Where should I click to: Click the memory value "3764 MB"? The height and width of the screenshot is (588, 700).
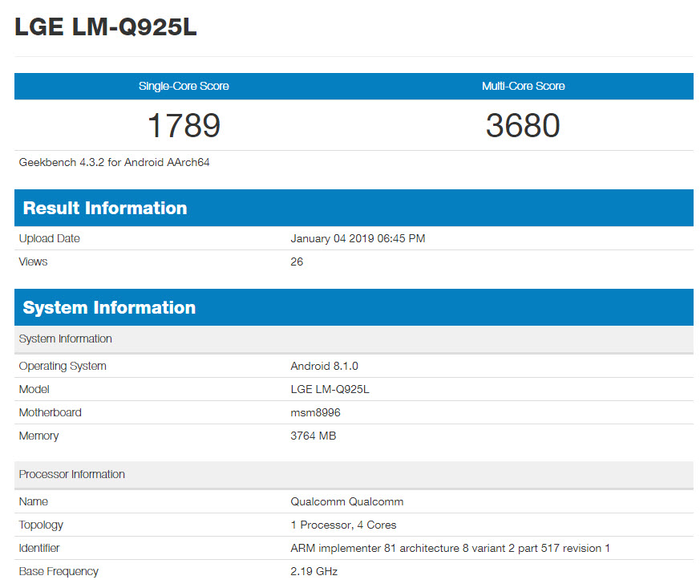314,436
